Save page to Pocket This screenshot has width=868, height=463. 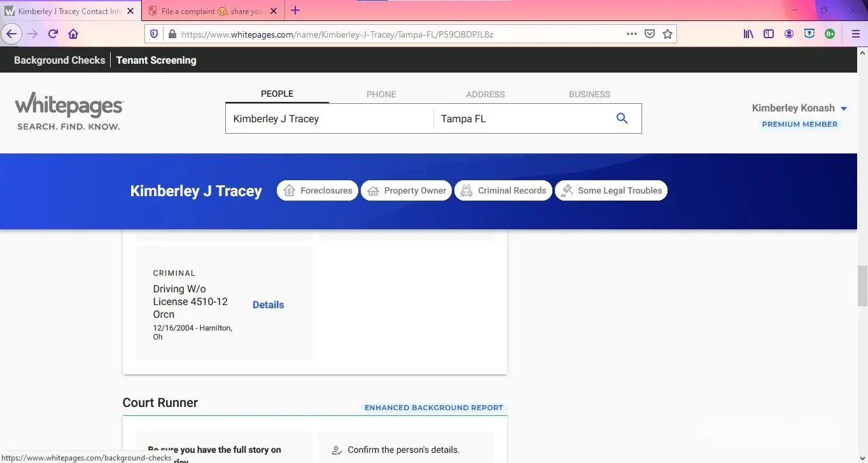(x=650, y=34)
